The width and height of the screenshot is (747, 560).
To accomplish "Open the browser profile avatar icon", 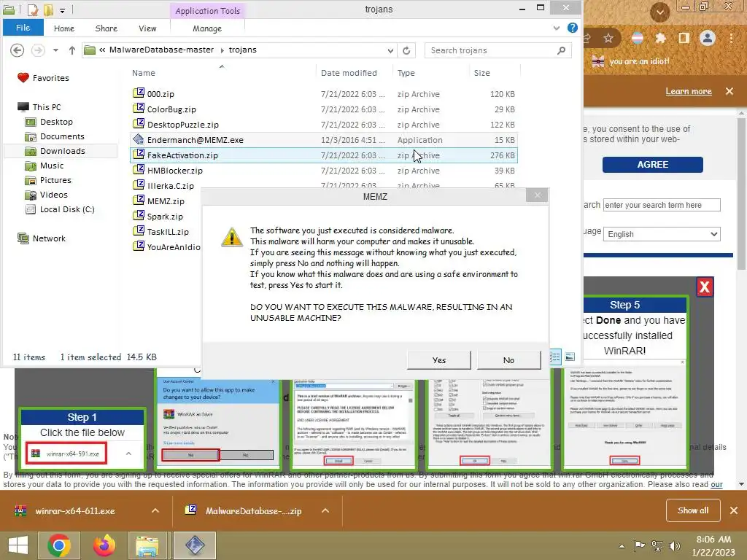I will coord(708,38).
